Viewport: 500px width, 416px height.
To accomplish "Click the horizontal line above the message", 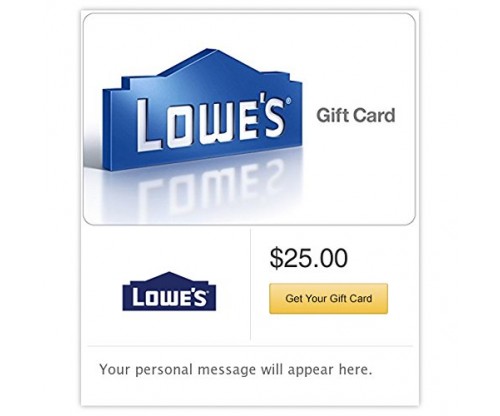I will [x=250, y=346].
